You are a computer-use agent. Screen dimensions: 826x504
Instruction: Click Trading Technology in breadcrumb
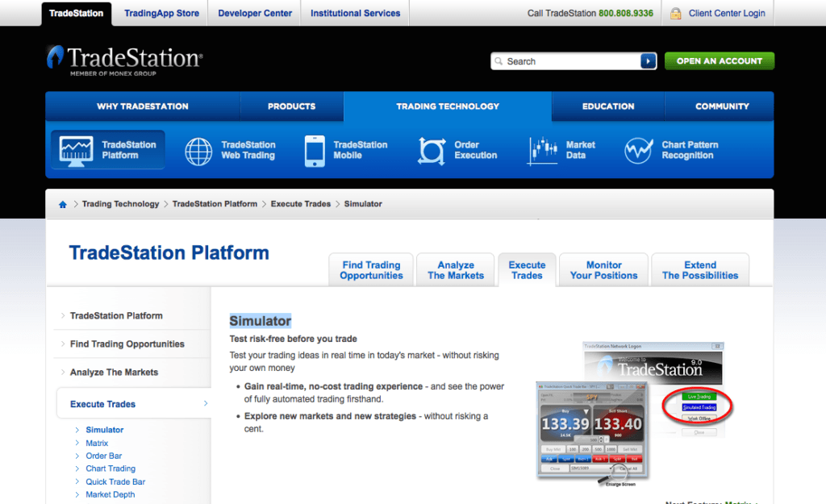click(x=120, y=204)
